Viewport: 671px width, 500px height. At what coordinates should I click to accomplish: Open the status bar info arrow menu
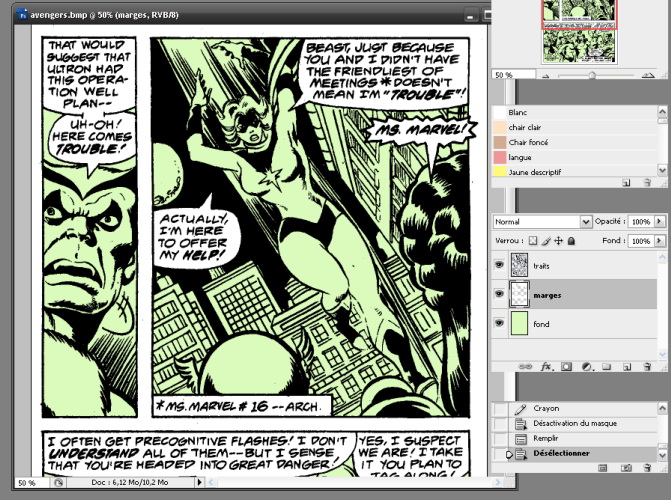199,482
